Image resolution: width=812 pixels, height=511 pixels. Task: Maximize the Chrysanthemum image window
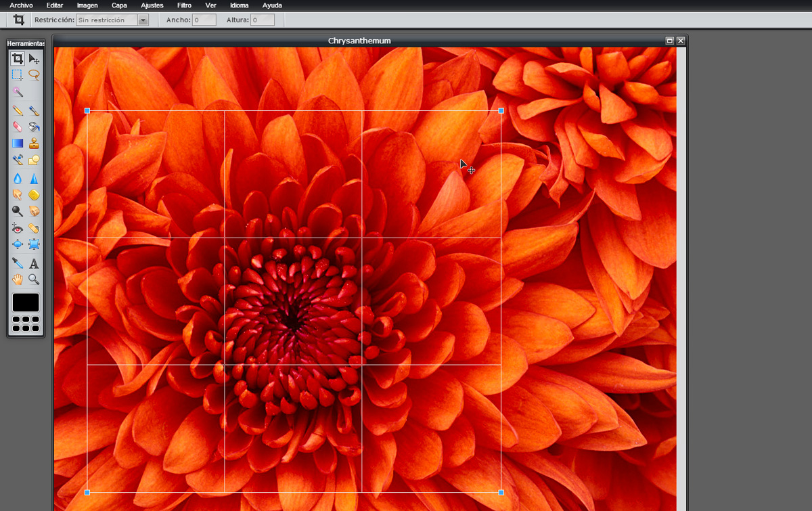pos(670,41)
